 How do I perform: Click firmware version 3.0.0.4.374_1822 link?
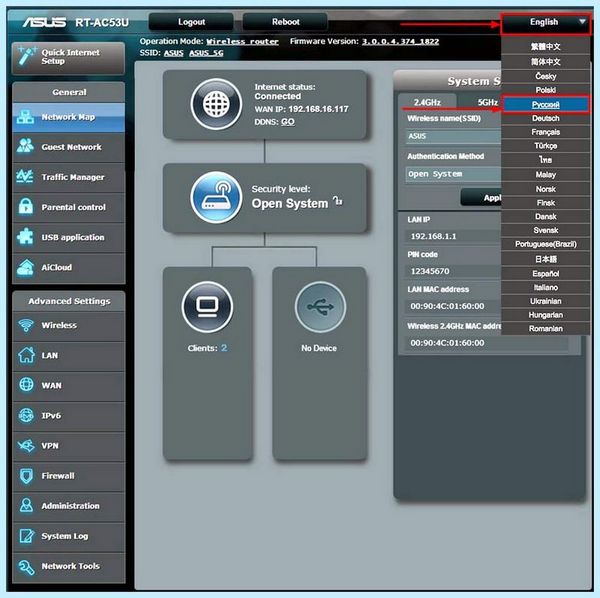pos(400,42)
